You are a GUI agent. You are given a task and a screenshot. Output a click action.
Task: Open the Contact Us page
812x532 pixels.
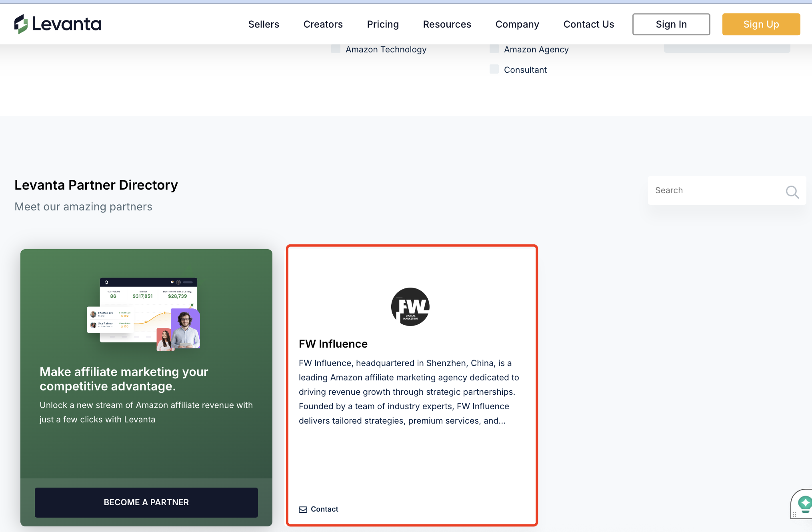click(588, 24)
